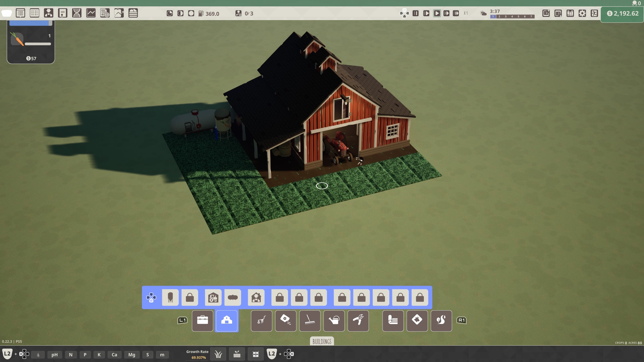Toggle the pH soil overlay
The image size is (644, 362).
tap(55, 354)
